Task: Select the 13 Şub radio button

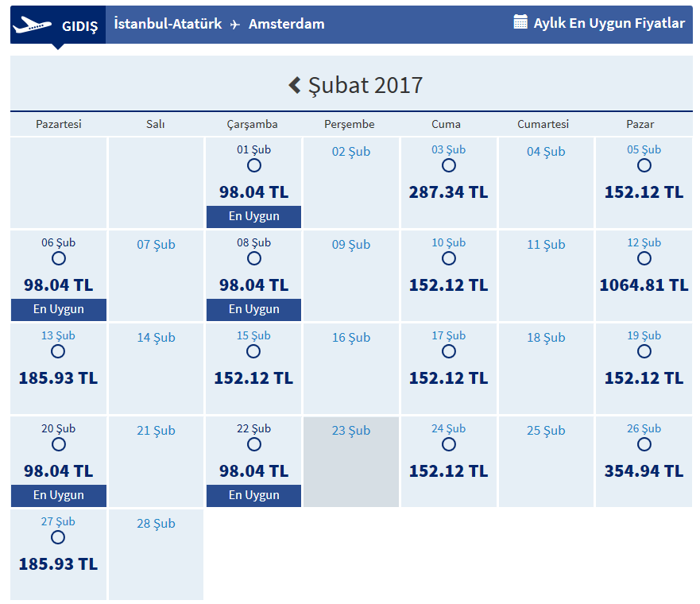Action: click(x=58, y=351)
